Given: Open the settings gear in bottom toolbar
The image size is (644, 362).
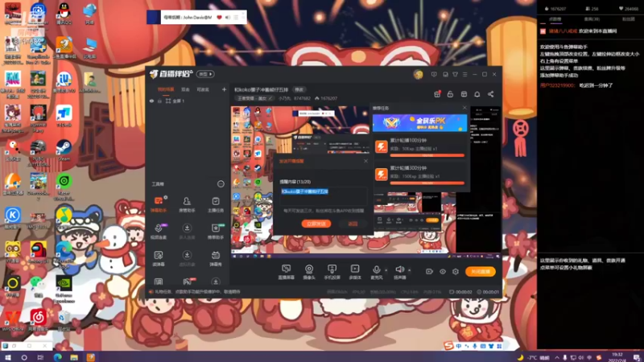Looking at the screenshot, I should pos(456,271).
